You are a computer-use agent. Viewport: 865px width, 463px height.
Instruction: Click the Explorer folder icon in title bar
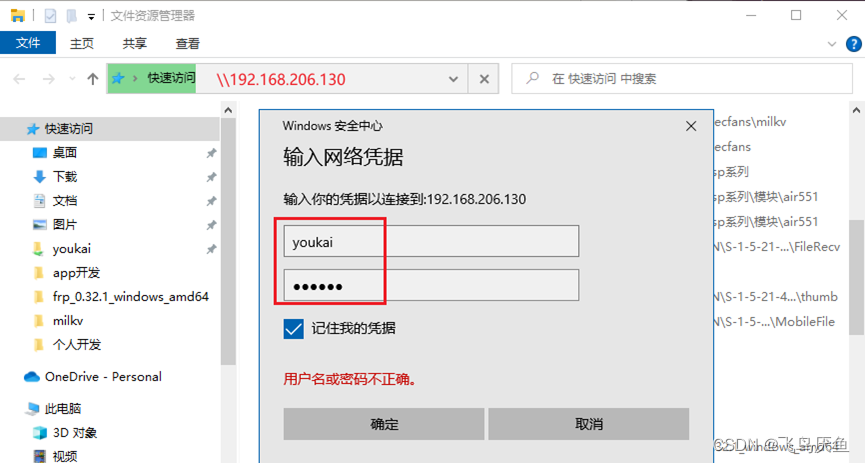pos(17,15)
